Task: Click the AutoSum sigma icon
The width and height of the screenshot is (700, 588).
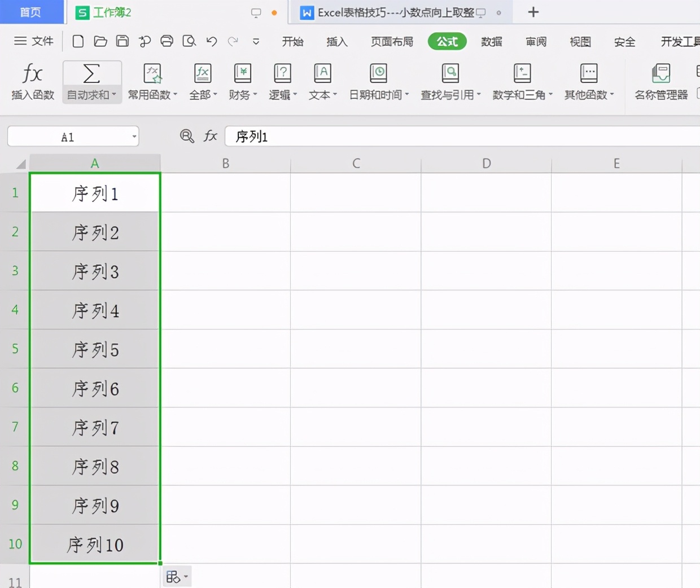Action: tap(91, 73)
